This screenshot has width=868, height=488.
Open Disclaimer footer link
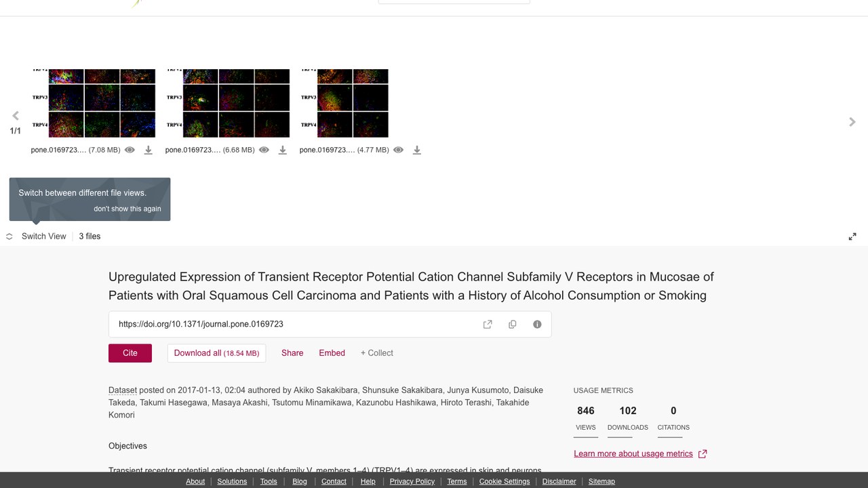pos(559,481)
